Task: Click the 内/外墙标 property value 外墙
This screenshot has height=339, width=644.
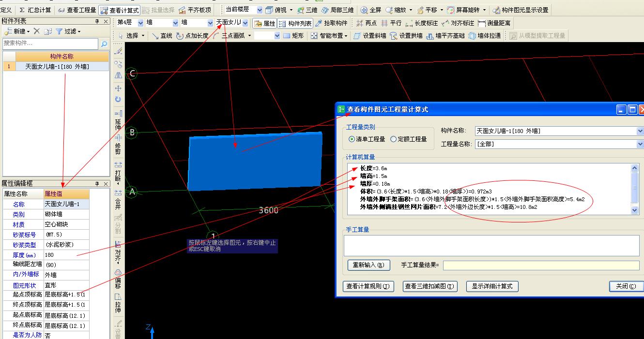Action: 66,275
